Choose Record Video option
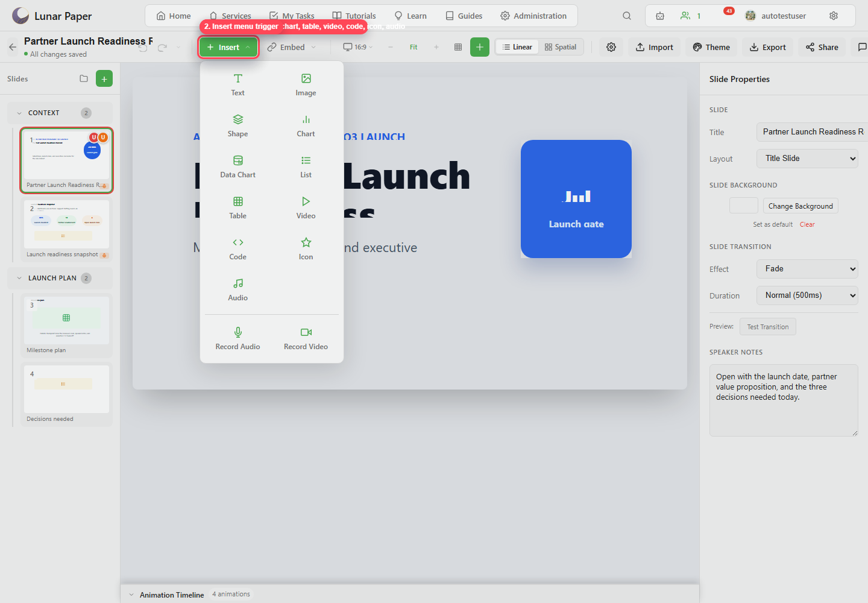868x603 pixels. click(x=306, y=338)
